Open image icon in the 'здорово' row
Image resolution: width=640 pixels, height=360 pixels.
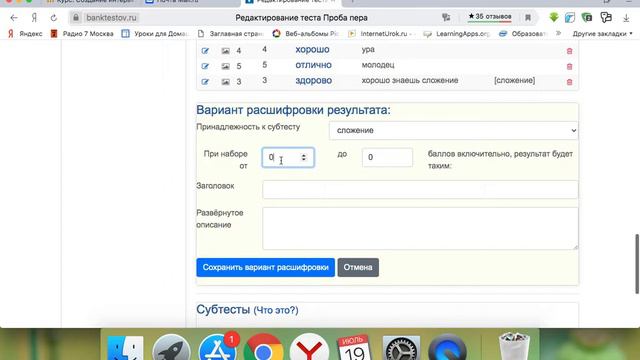[x=225, y=82]
